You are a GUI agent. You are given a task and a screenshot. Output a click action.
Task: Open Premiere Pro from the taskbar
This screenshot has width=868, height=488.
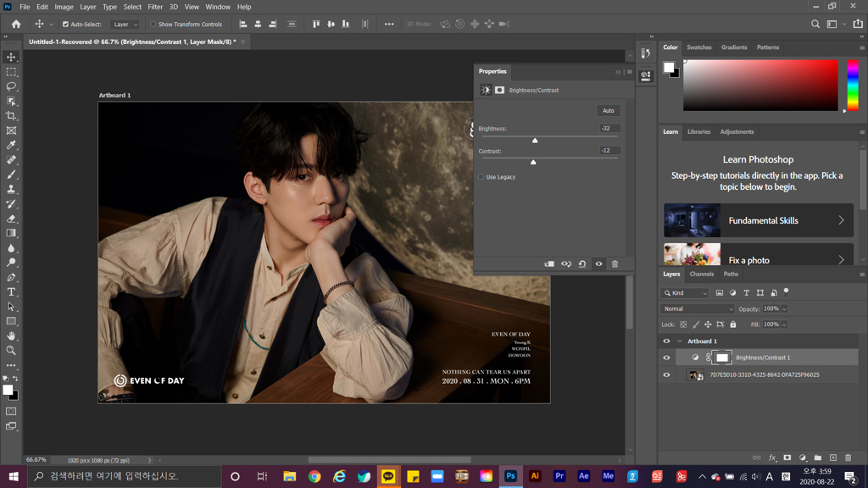(x=559, y=476)
